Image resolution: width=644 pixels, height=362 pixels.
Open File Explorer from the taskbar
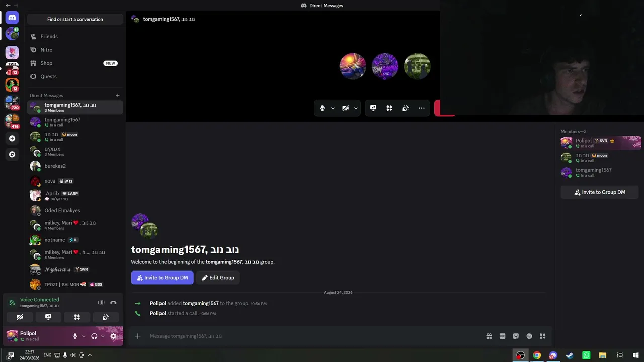point(603,355)
